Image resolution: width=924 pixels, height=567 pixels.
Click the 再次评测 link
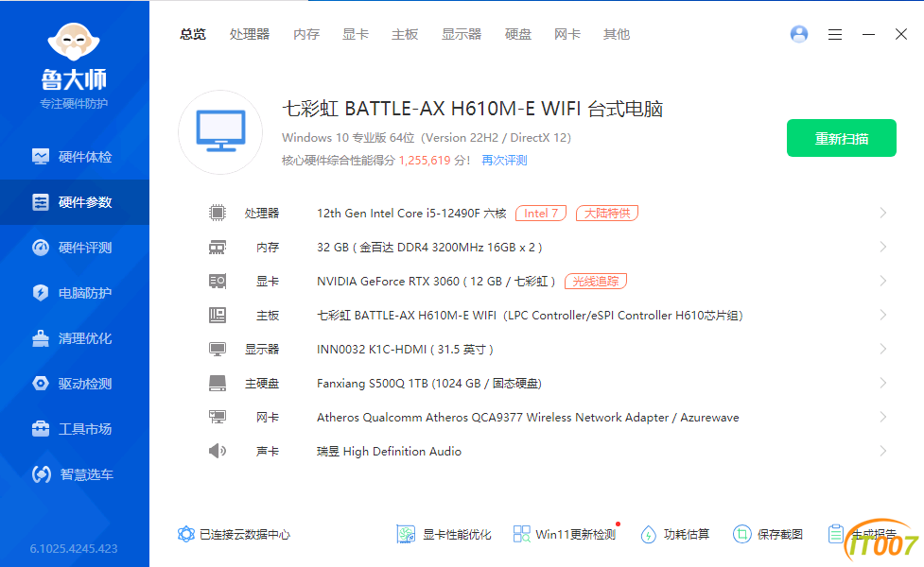click(504, 160)
